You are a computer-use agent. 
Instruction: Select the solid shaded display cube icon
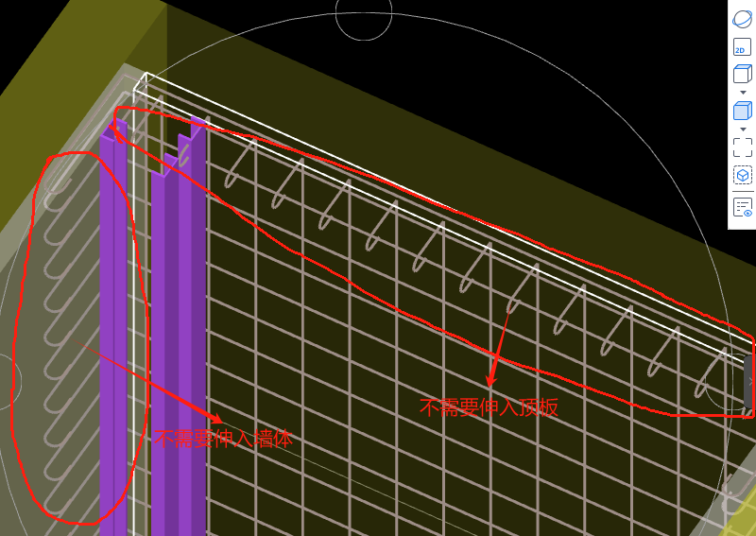tap(742, 111)
